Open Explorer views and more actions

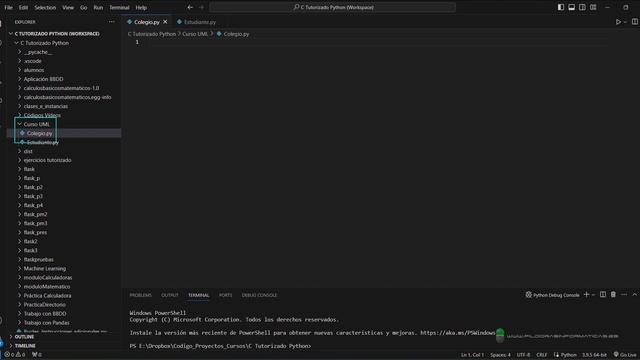click(111, 22)
